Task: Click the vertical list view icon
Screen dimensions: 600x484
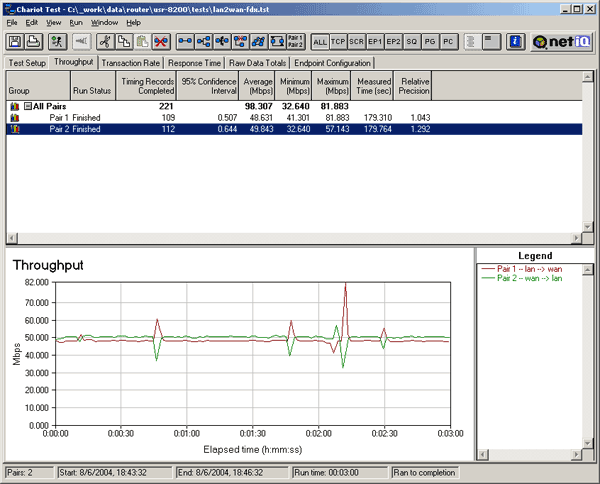Action: [x=472, y=41]
